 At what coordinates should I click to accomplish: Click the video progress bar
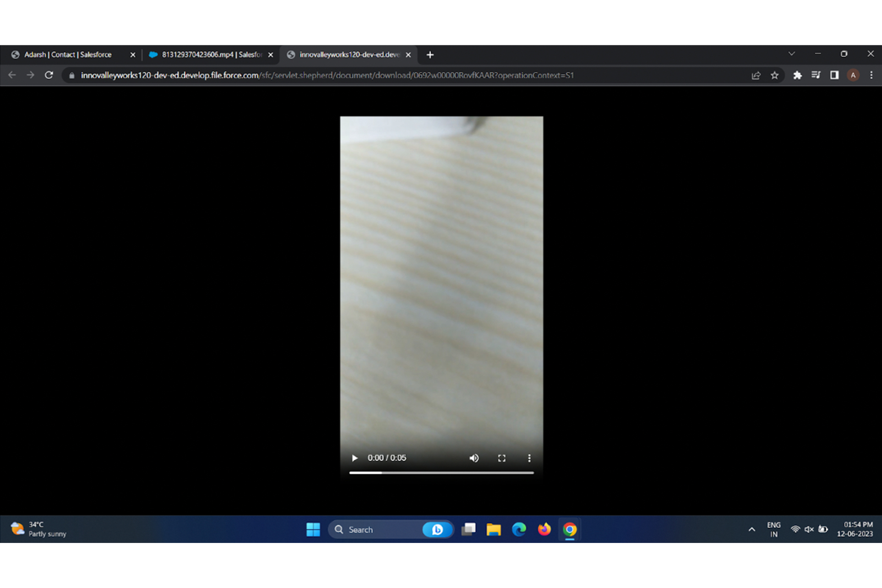coord(441,472)
